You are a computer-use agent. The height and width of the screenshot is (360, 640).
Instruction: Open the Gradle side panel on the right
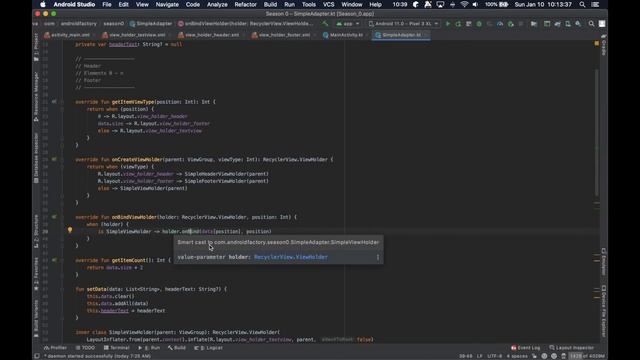point(604,45)
